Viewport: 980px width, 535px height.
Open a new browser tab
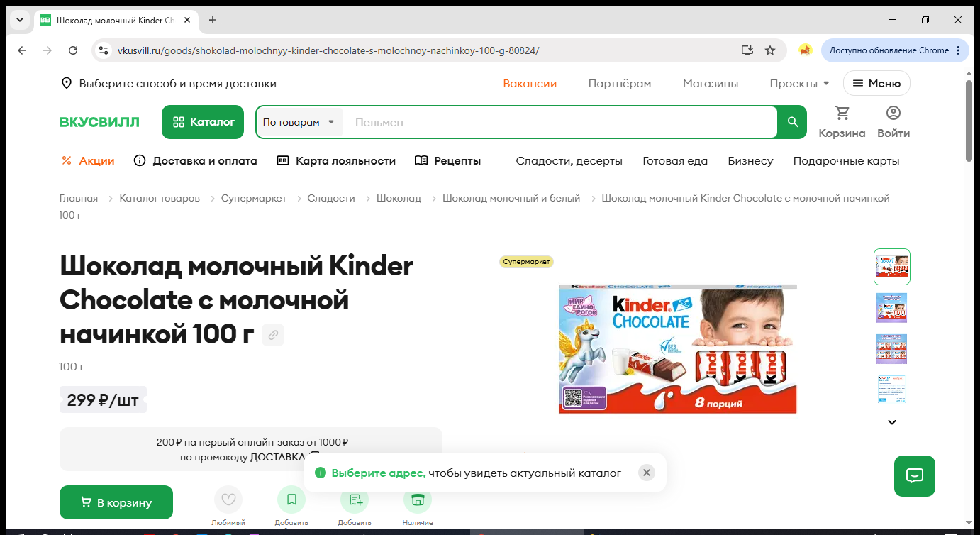point(213,20)
